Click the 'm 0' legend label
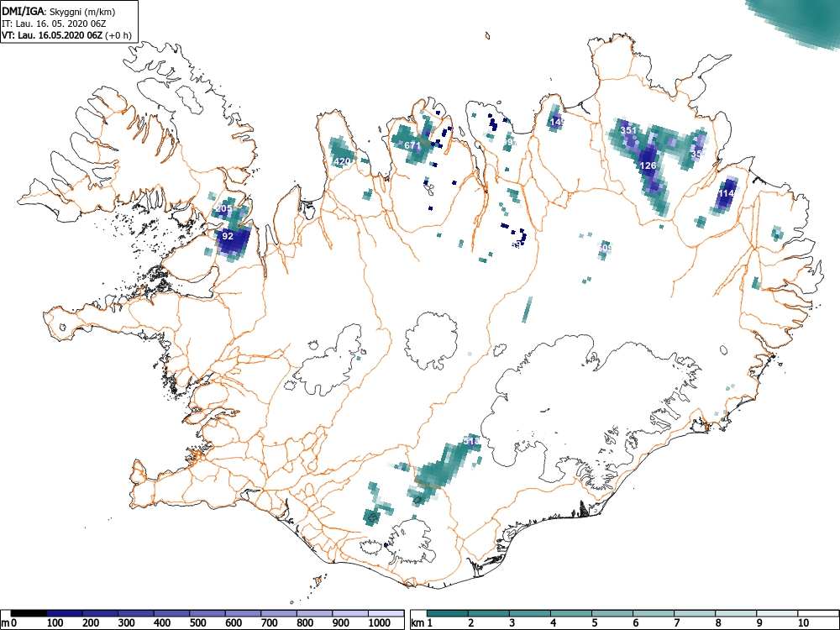The image size is (840, 630). 9,623
